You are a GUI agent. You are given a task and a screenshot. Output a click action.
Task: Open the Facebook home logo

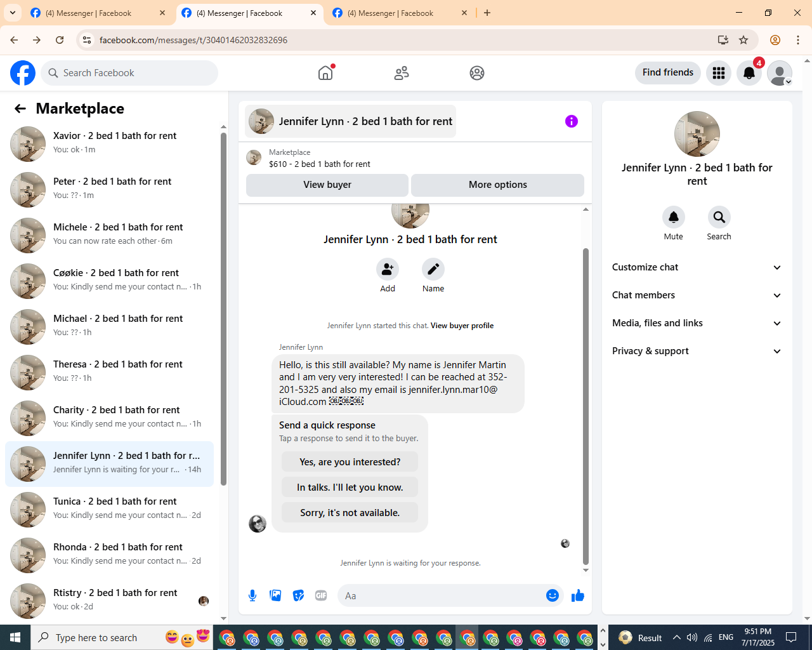pos(23,73)
